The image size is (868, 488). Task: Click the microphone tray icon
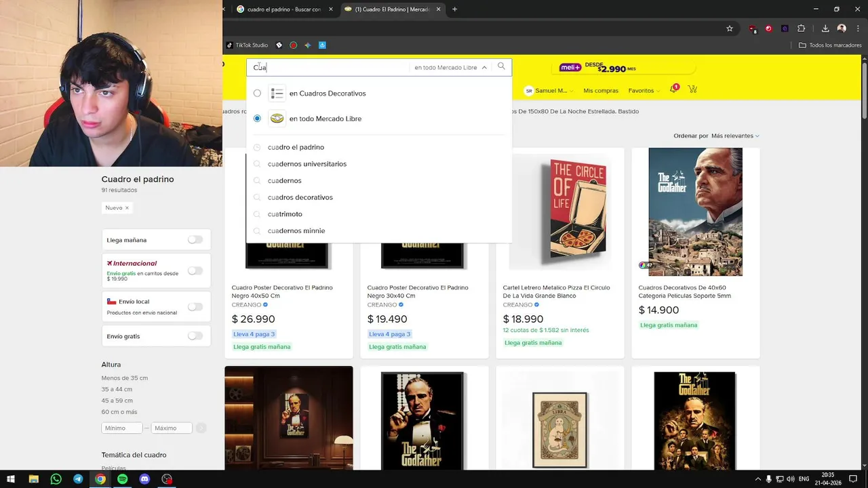coord(768,479)
